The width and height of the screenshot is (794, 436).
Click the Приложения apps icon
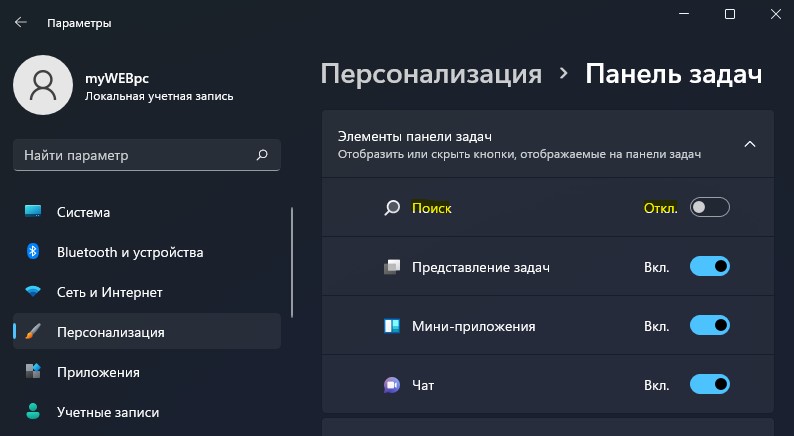[33, 371]
